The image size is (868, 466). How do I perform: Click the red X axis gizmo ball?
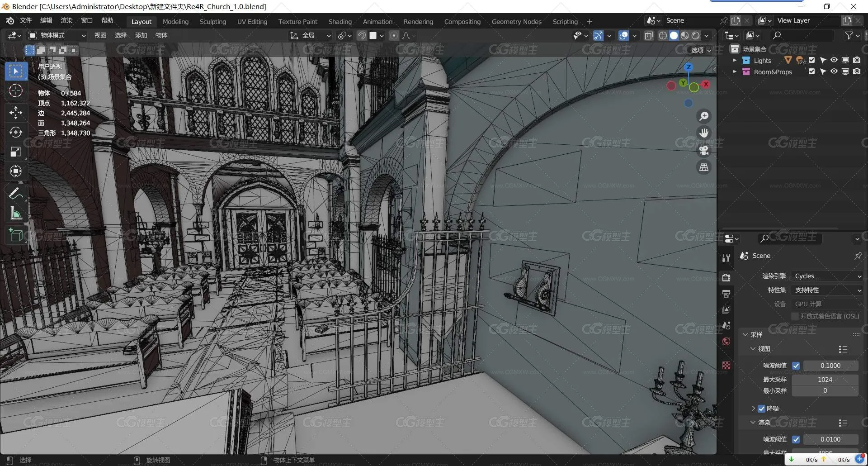point(706,84)
